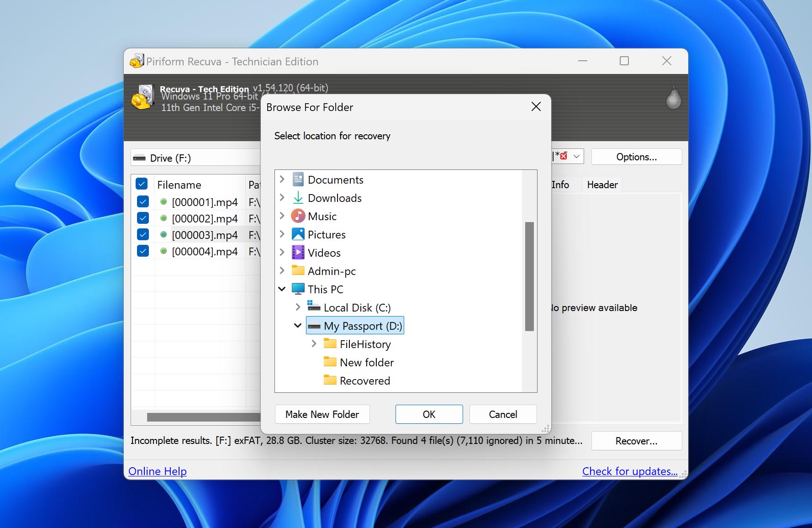The width and height of the screenshot is (812, 528).
Task: Expand the Pictures node
Action: click(282, 234)
